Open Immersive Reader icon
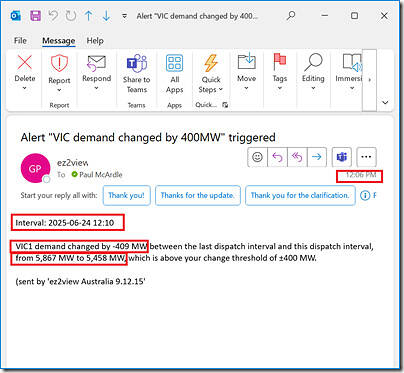404x373 pixels. (x=352, y=62)
